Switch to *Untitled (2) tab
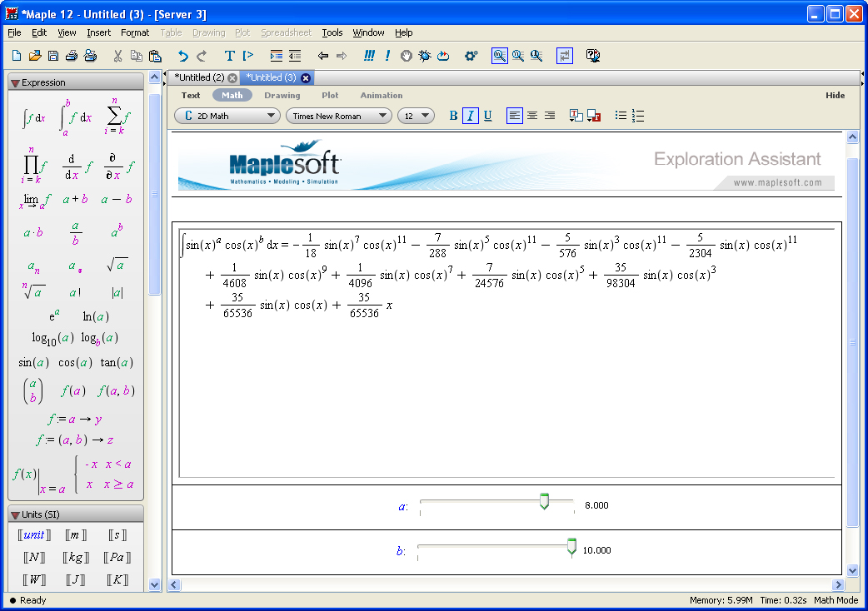868x611 pixels. 200,77
